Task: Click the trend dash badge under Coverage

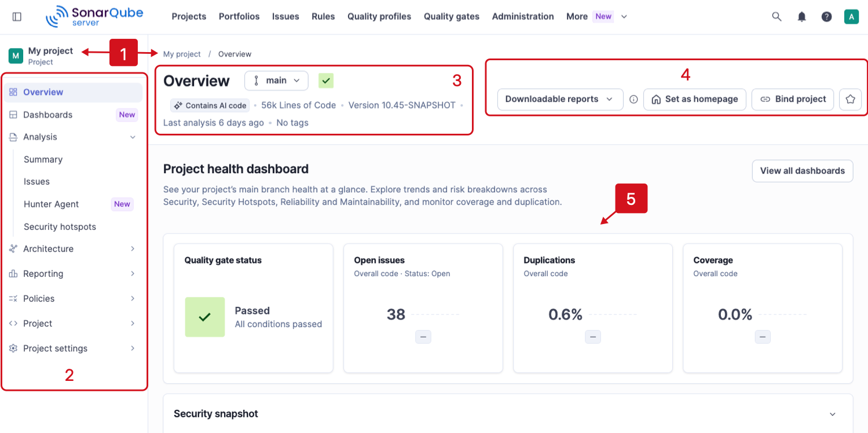Action: [763, 337]
